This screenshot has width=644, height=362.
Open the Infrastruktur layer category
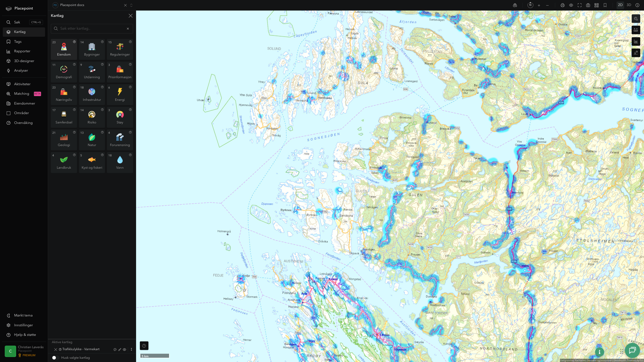[x=92, y=95]
